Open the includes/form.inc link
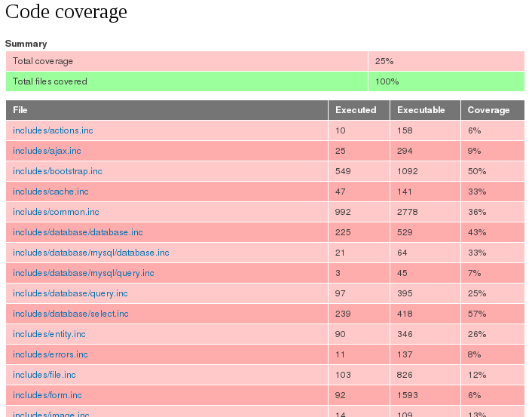 point(47,395)
